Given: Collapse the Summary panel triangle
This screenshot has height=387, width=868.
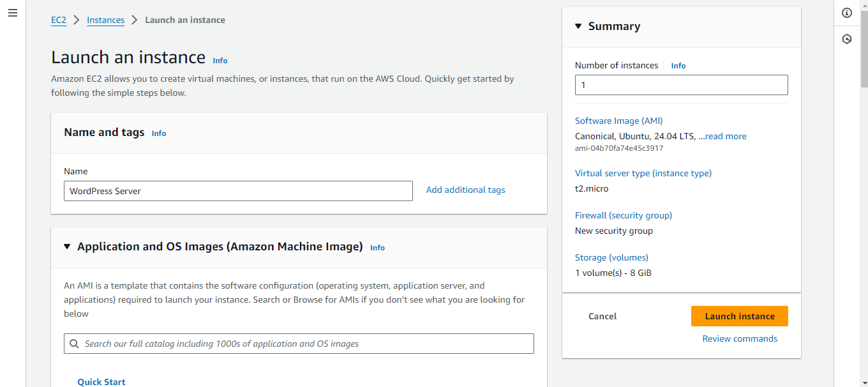Looking at the screenshot, I should click(578, 26).
